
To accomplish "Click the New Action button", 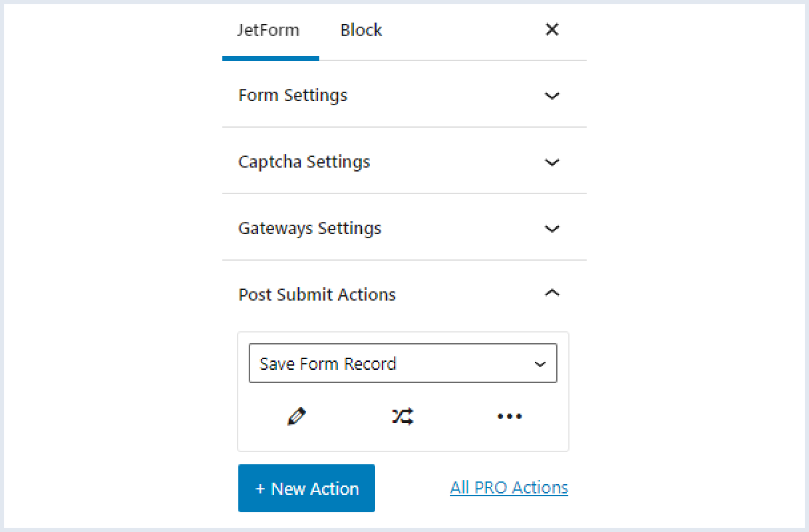I will 306,488.
